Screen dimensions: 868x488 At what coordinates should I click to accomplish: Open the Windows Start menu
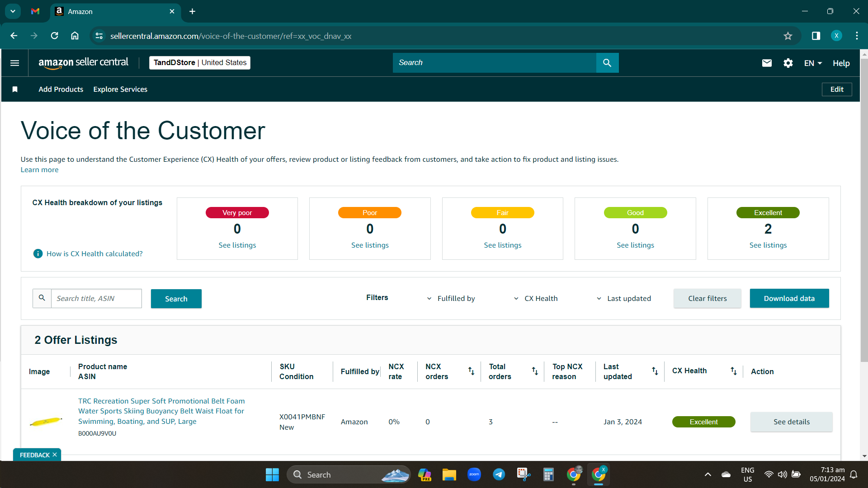point(272,474)
